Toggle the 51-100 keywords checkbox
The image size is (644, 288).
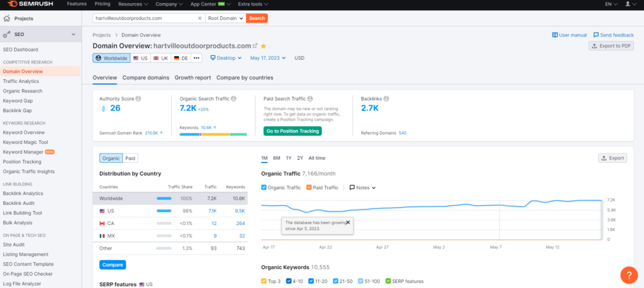tap(360, 281)
